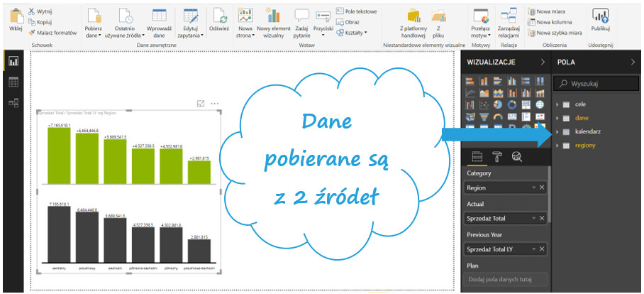
Task: Expand the regiony table in fields
Action: pos(557,146)
